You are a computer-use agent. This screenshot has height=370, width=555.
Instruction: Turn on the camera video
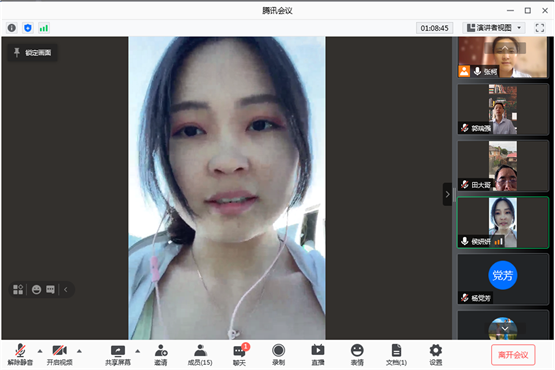59,355
